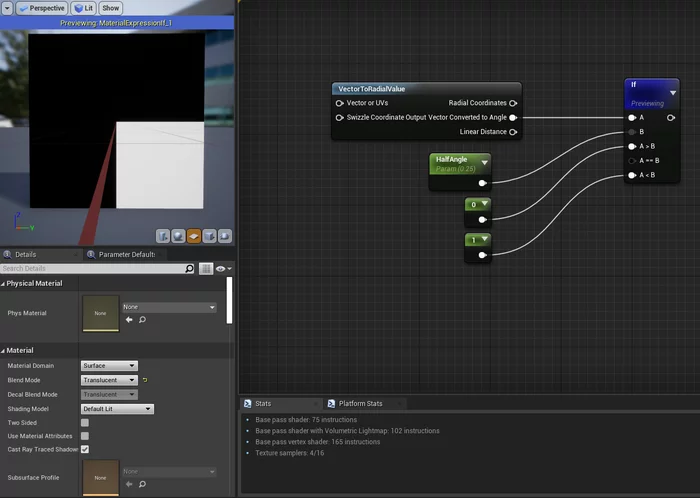Browse to Phys Material asset with magnifier
Screen dimensions: 700x498
(x=142, y=320)
